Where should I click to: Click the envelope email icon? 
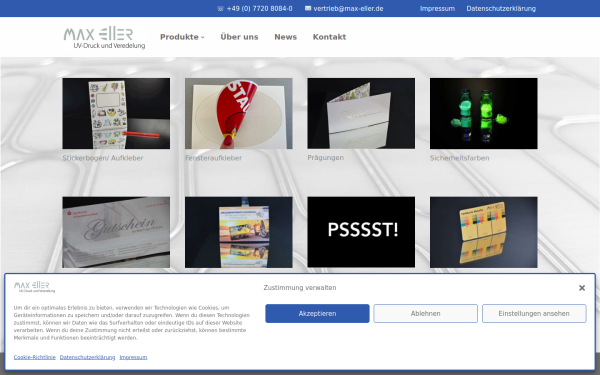308,8
